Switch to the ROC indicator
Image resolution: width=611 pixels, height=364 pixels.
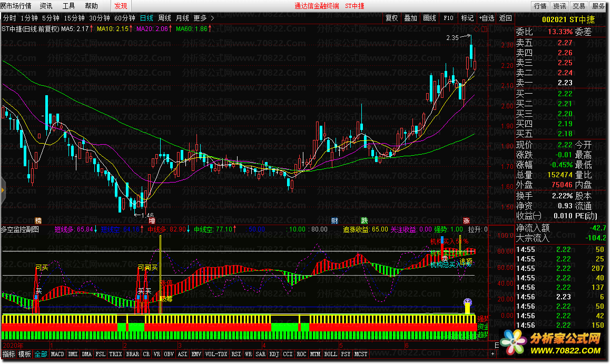click(301, 354)
